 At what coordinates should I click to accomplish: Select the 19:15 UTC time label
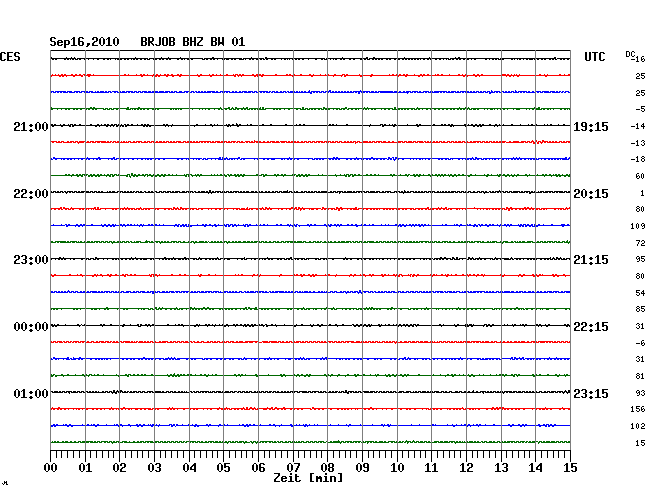(x=591, y=126)
